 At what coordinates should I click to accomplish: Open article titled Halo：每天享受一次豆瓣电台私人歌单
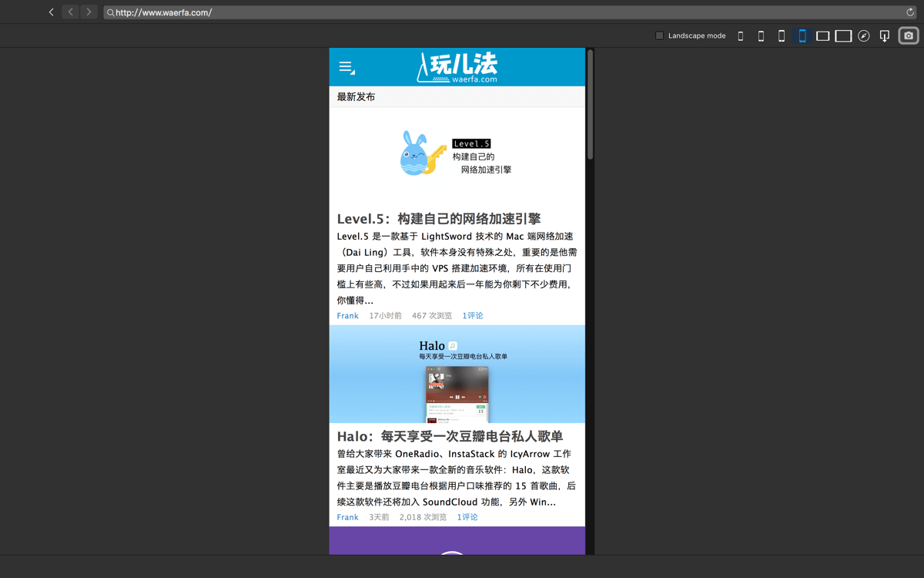(x=450, y=437)
